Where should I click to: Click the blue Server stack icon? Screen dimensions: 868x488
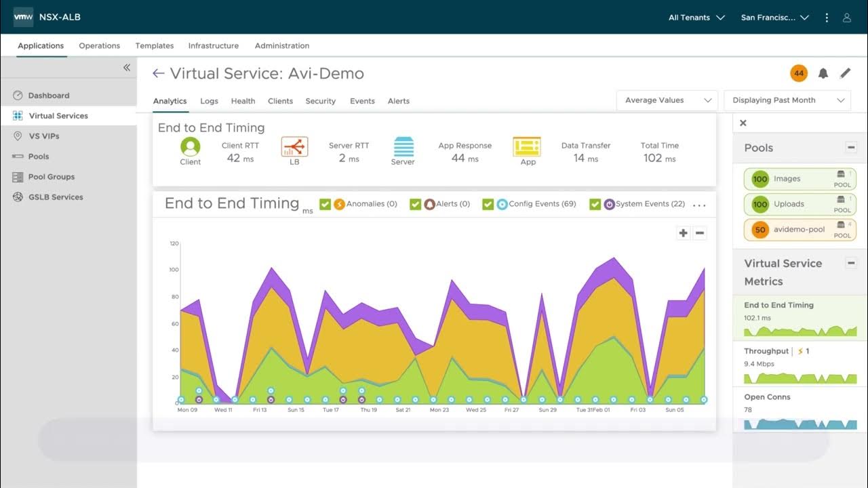click(x=403, y=147)
